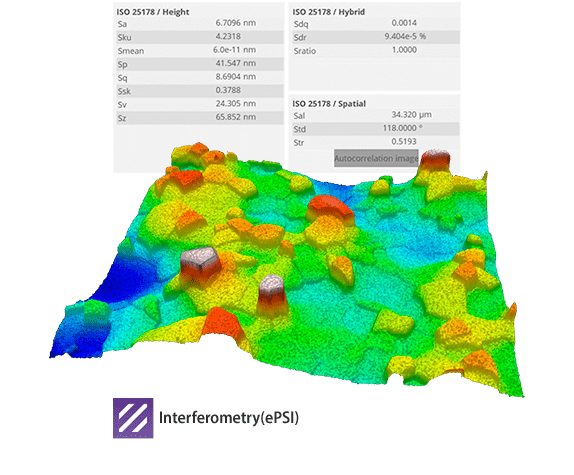Select the Sq 8.6904 nm row
Viewport: 574px width, 475px height.
200,78
